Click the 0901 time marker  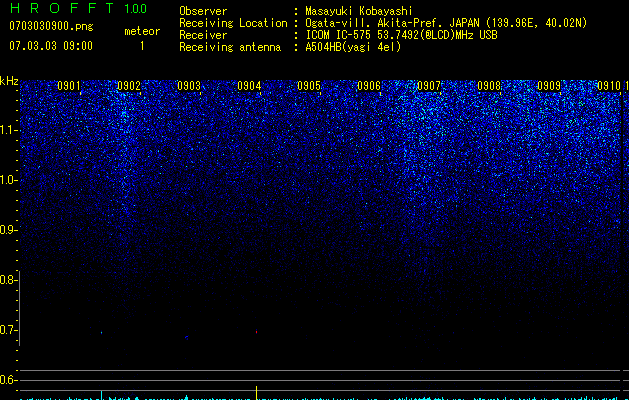click(x=69, y=86)
